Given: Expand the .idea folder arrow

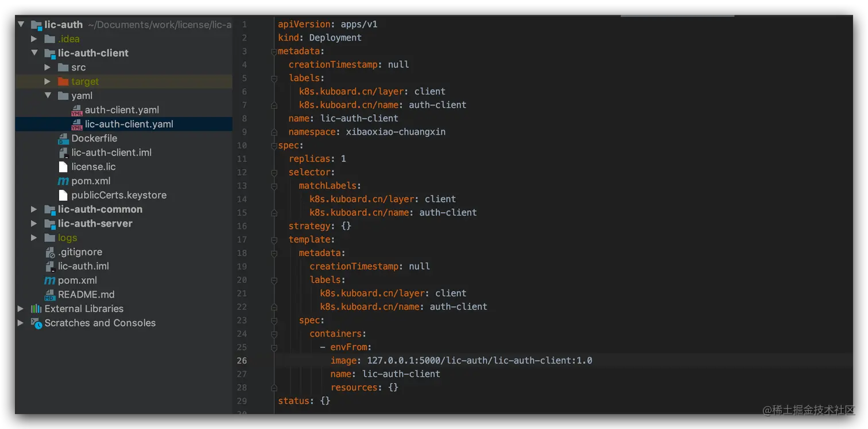Looking at the screenshot, I should point(34,39).
